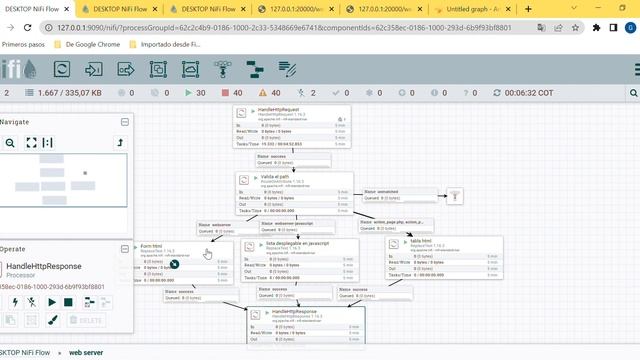Switch to the second DESKTOP NiFi Flow tab
This screenshot has height=360, width=640.
(120, 9)
